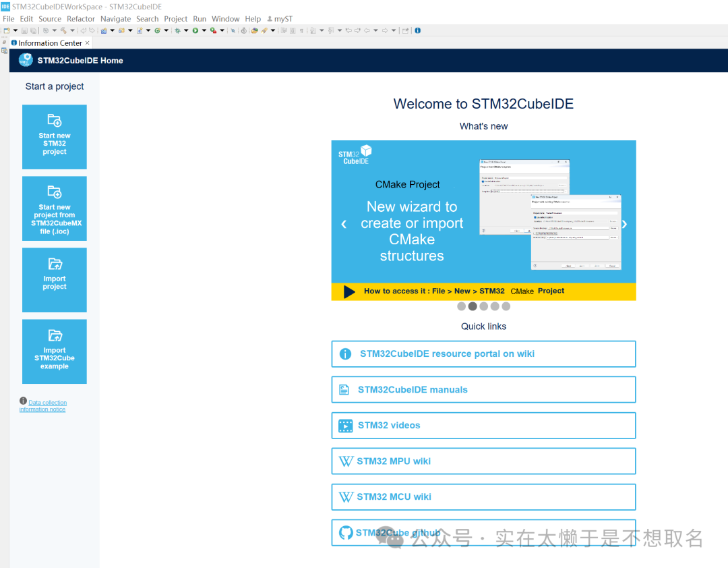Select the third carousel dot
Viewport: 728px width, 568px height.
[x=484, y=306]
